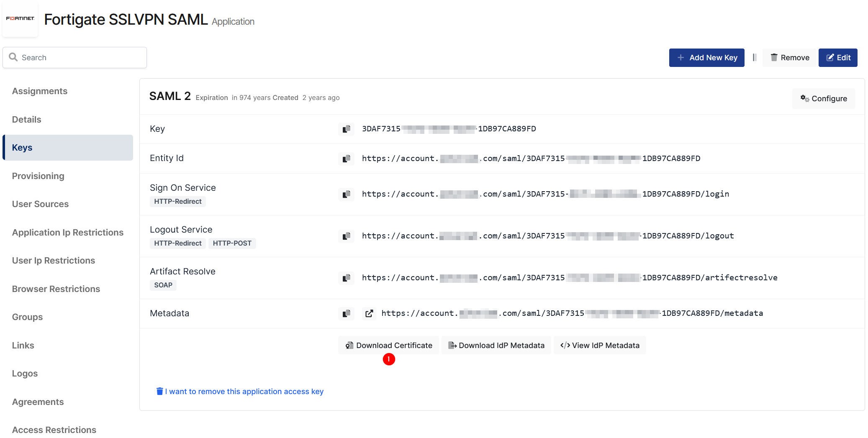Screen dimensions: 868x438
Task: Copy the Sign On Service URL
Action: click(346, 195)
